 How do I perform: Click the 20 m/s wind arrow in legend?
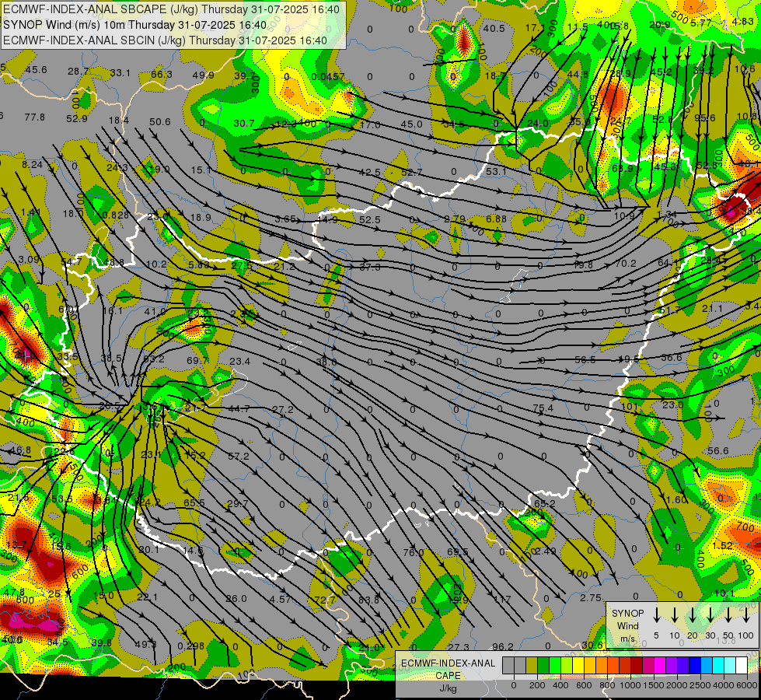click(x=692, y=615)
